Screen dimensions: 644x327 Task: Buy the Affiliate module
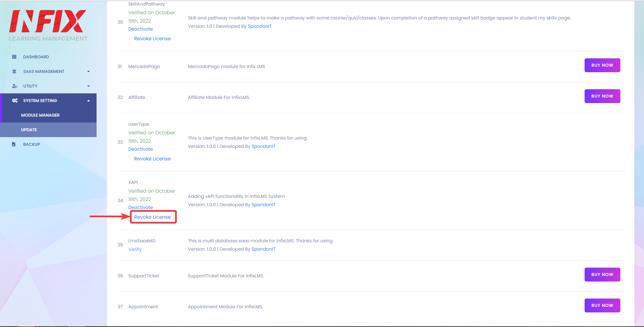click(602, 96)
